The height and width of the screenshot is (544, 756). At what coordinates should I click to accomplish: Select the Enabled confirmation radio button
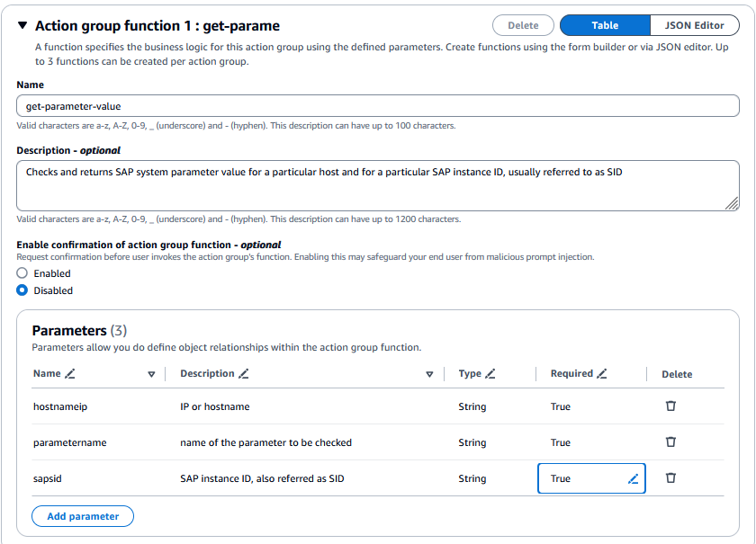(x=22, y=273)
